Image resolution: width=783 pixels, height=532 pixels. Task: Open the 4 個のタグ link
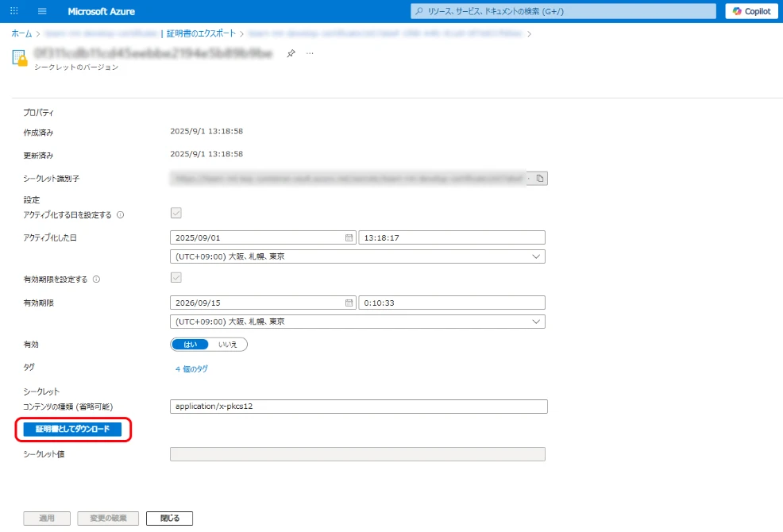[191, 369]
